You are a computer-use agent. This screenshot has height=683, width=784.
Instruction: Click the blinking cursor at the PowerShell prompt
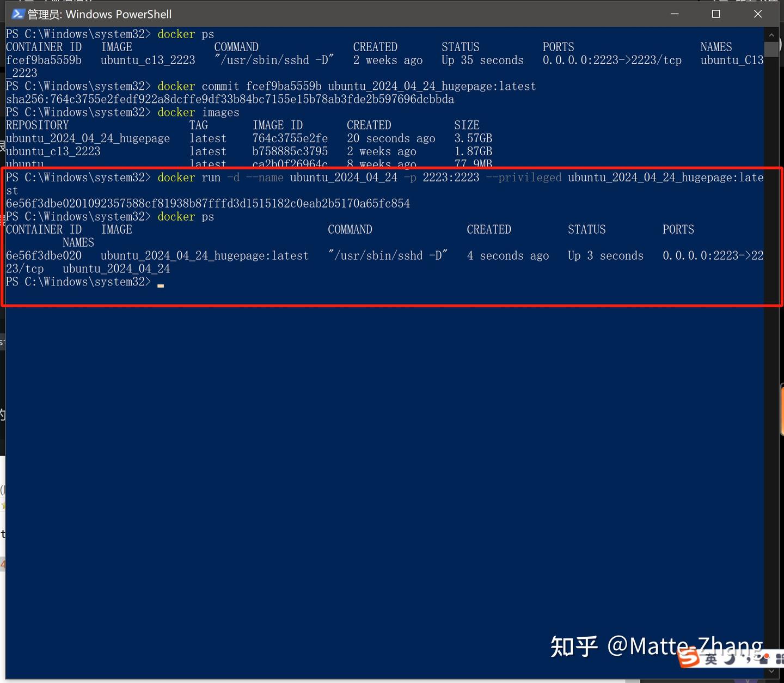tap(161, 283)
